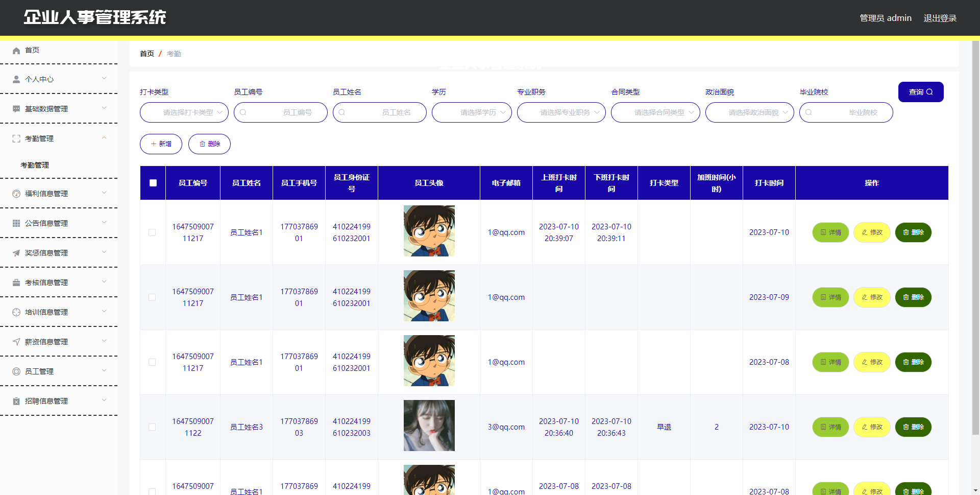Click the page vertical scrollbar
Viewport: 980px width, 495px height.
(975, 238)
